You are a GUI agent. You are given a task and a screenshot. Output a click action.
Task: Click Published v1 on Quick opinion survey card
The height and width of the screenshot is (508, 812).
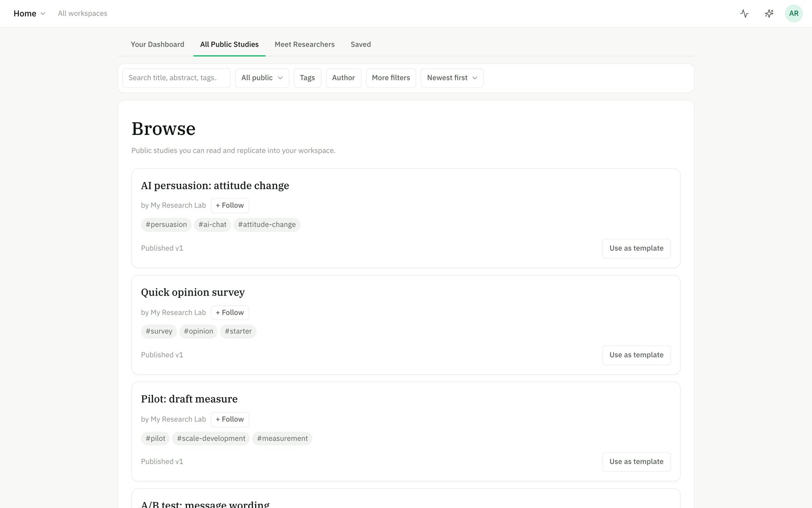tap(162, 355)
